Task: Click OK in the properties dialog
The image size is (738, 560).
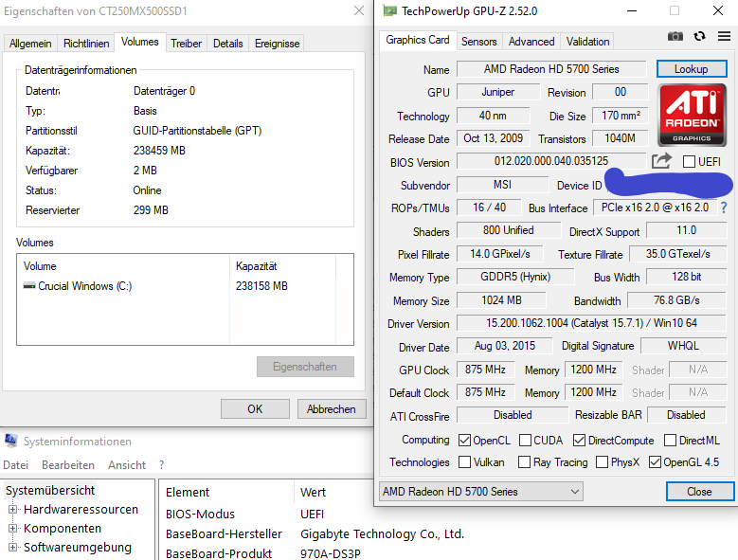Action: (255, 409)
